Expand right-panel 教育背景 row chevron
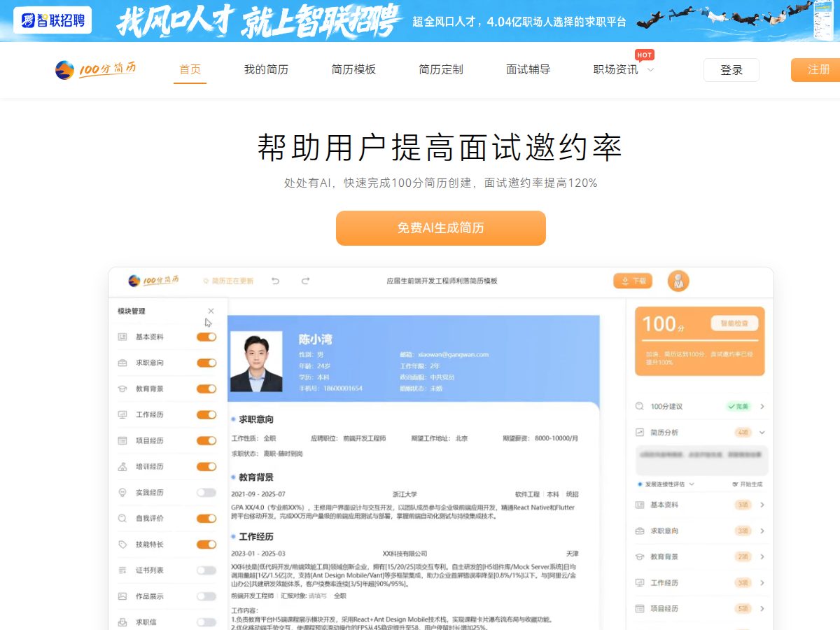Viewport: 840px width, 630px height. tap(762, 556)
